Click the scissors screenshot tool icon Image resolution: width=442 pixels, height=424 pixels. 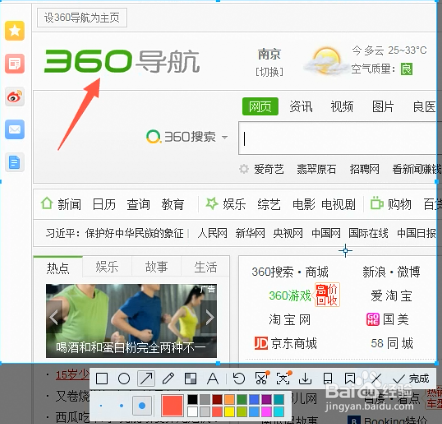(x=261, y=378)
